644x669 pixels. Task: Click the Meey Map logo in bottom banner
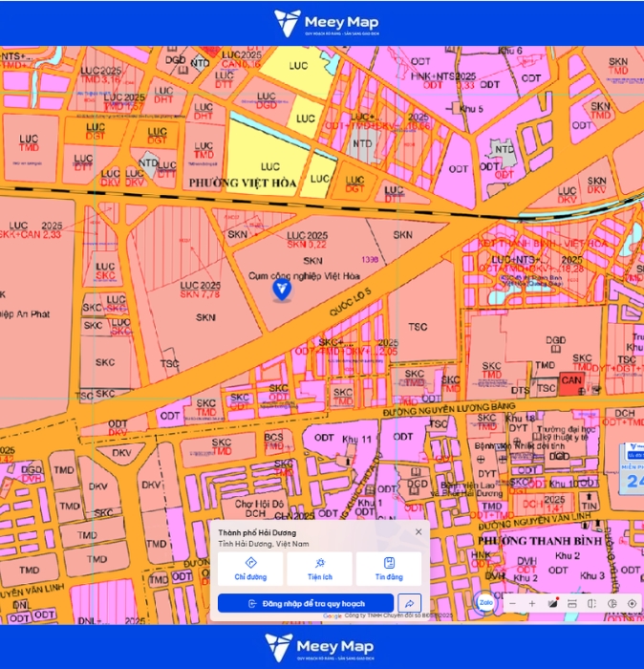[319, 647]
